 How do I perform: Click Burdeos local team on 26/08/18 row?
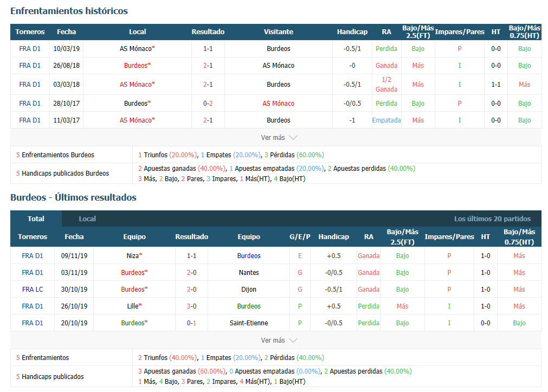(x=137, y=66)
